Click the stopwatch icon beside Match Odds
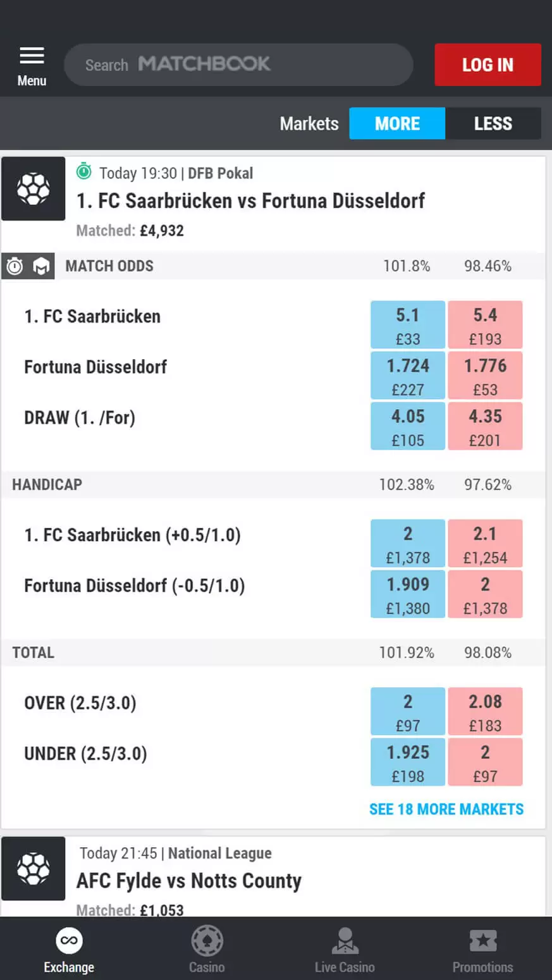This screenshot has width=552, height=980. pyautogui.click(x=15, y=266)
